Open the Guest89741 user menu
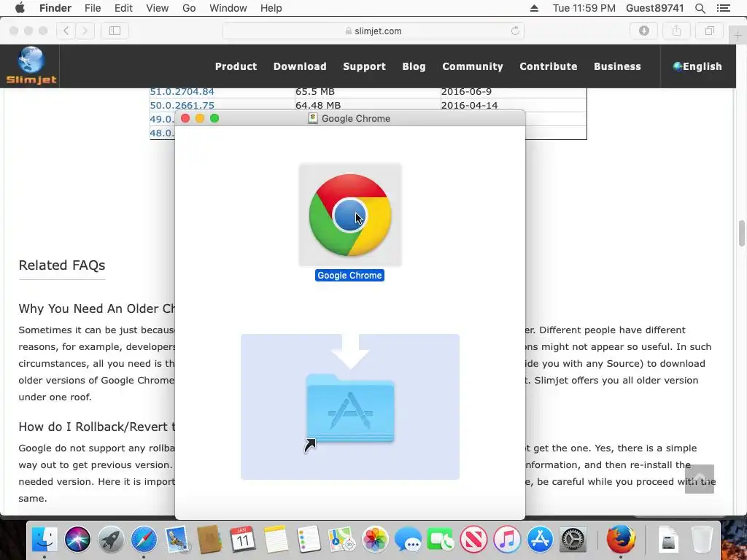 (x=654, y=8)
